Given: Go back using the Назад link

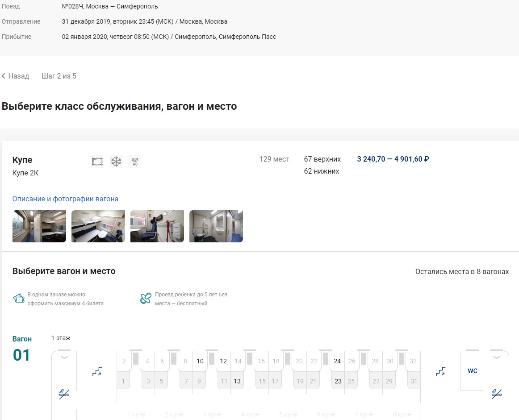Looking at the screenshot, I should 16,76.
